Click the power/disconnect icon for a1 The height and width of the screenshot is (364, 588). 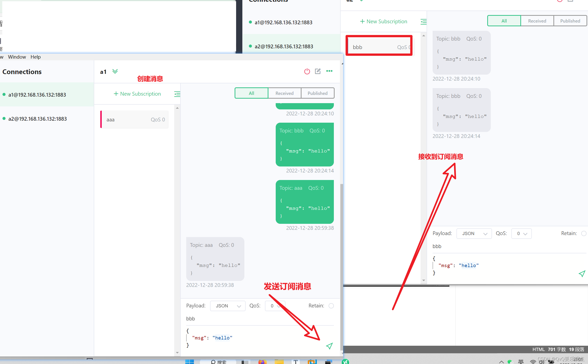307,71
